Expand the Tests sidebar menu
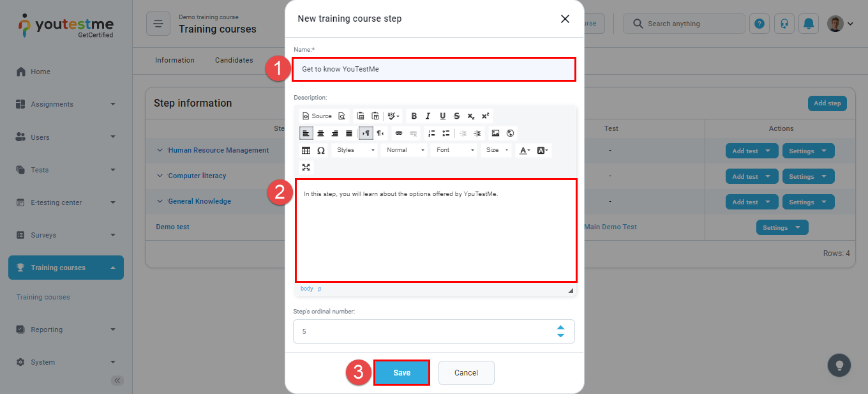868x394 pixels. click(x=66, y=169)
